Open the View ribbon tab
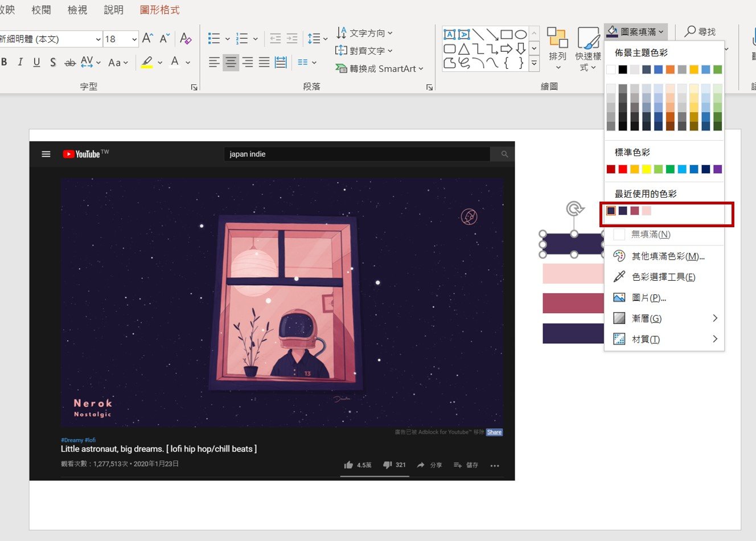The image size is (756, 541). [77, 10]
